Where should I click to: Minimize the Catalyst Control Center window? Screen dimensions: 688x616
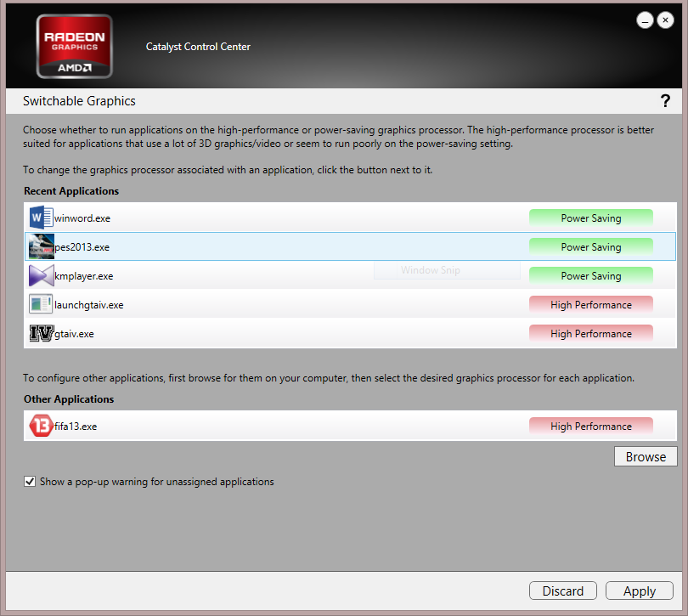[x=645, y=20]
